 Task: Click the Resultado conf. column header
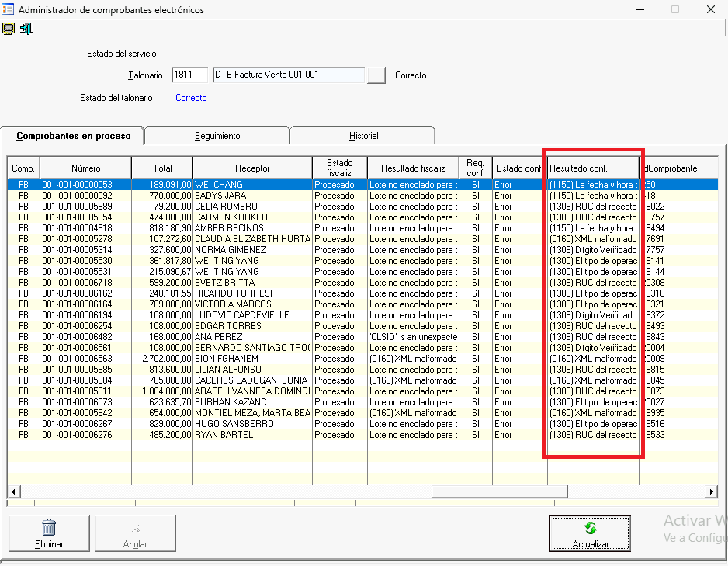pos(593,168)
